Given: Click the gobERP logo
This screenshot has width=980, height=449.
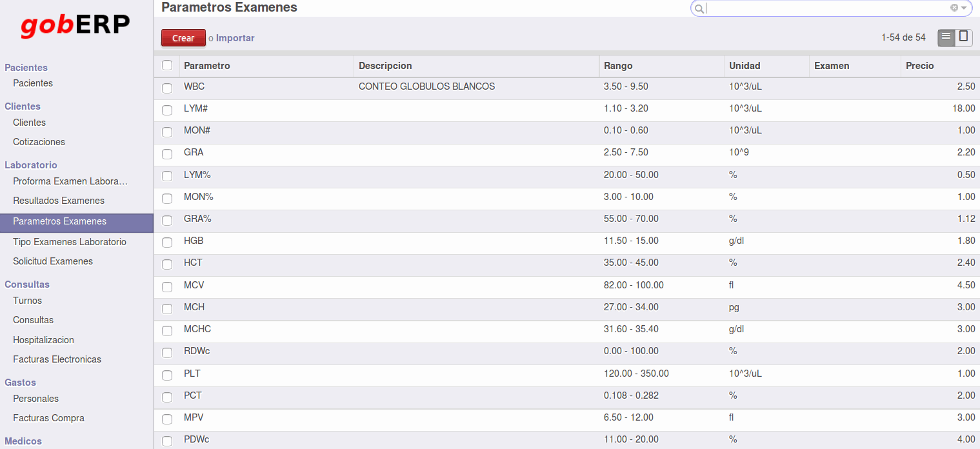Looking at the screenshot, I should pos(75,25).
